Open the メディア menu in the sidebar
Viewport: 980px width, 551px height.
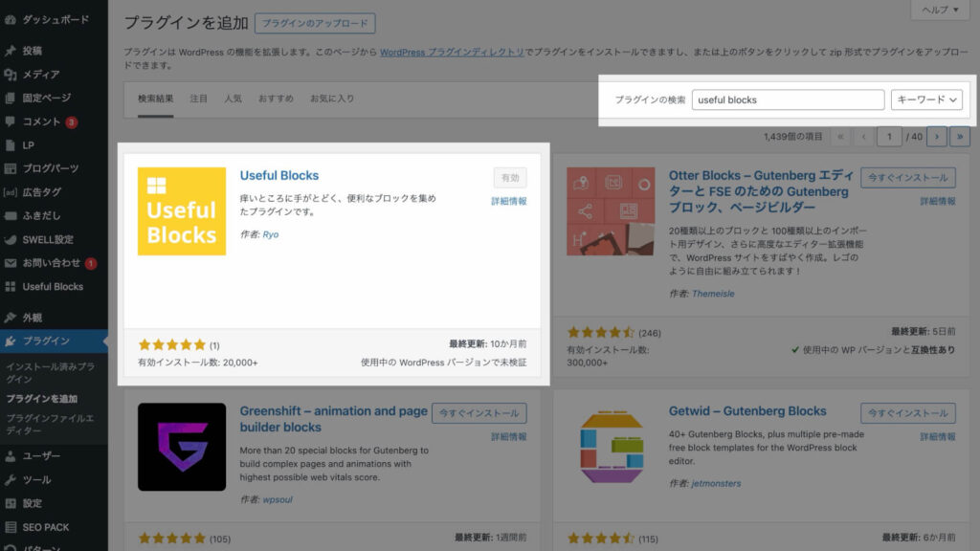(41, 75)
